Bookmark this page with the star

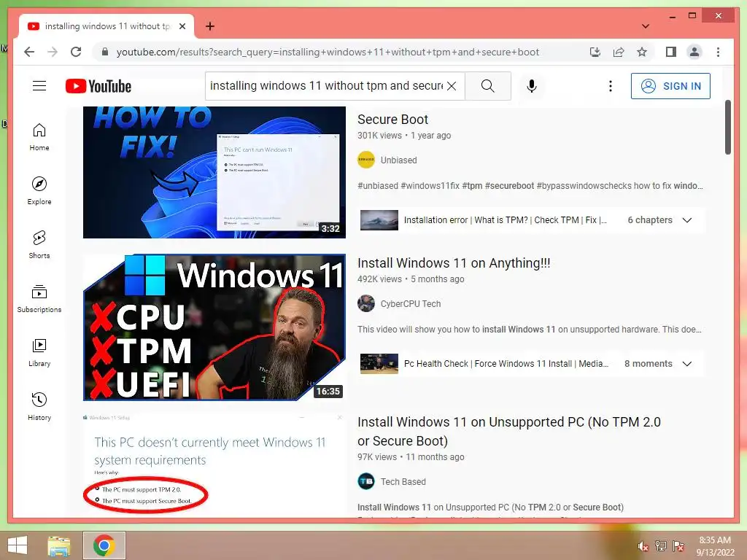[642, 52]
